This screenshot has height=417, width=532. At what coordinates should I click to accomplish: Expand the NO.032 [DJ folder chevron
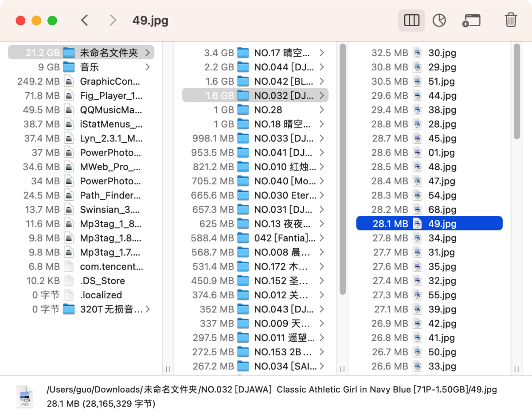[x=322, y=95]
